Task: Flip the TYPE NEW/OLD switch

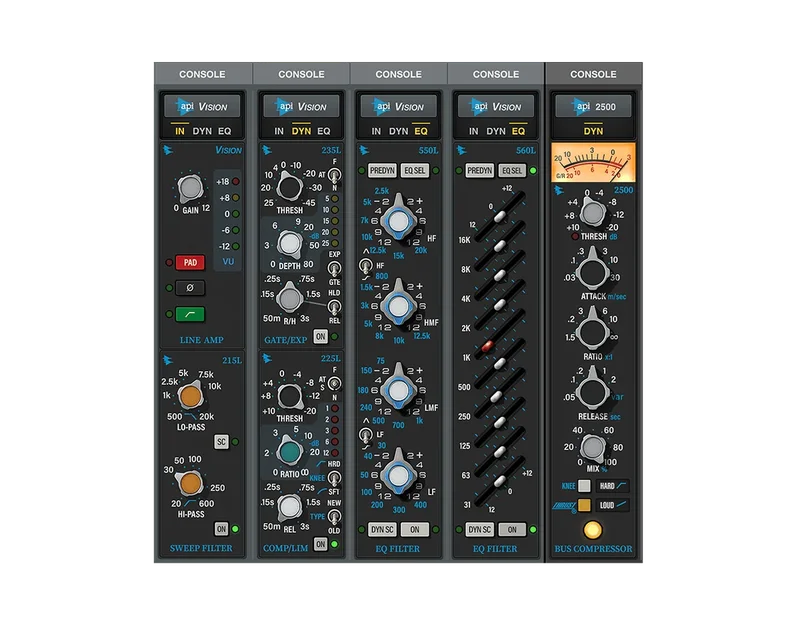Action: coord(334,517)
